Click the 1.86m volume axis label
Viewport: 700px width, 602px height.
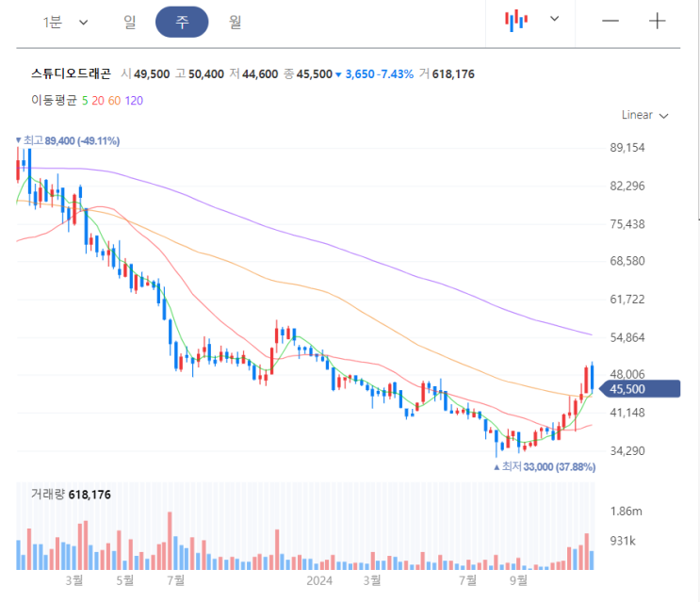[x=626, y=511]
